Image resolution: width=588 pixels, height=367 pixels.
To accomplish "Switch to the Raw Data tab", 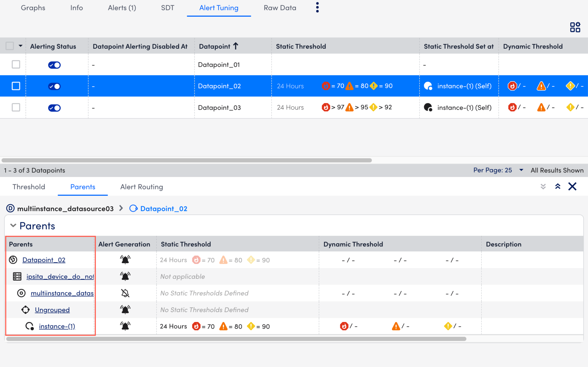I will coord(280,8).
